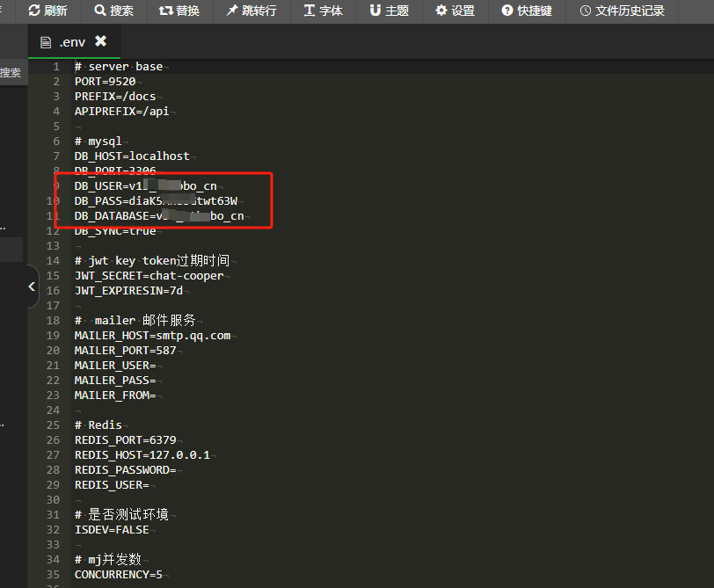Collapse the sidebar using the left chevron

(31, 287)
